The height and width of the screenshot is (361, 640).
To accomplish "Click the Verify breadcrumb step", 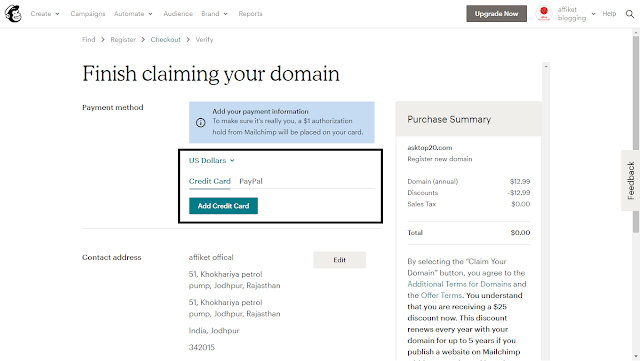I will click(x=204, y=40).
